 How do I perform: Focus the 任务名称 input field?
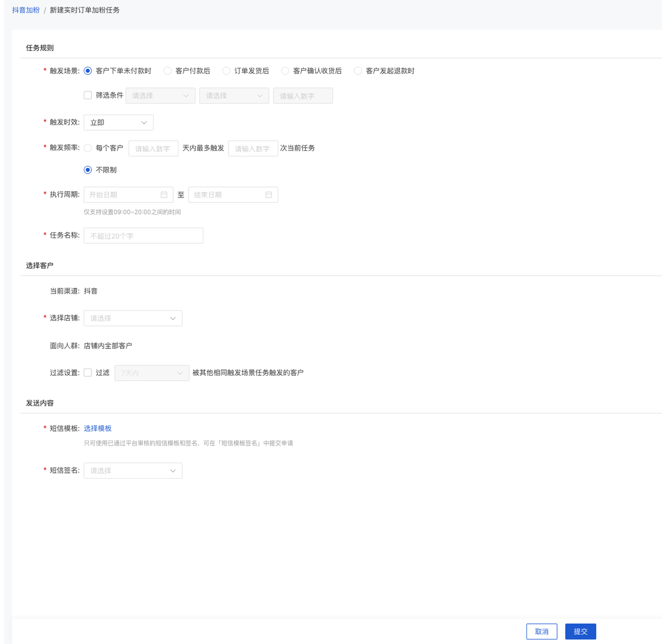point(143,236)
